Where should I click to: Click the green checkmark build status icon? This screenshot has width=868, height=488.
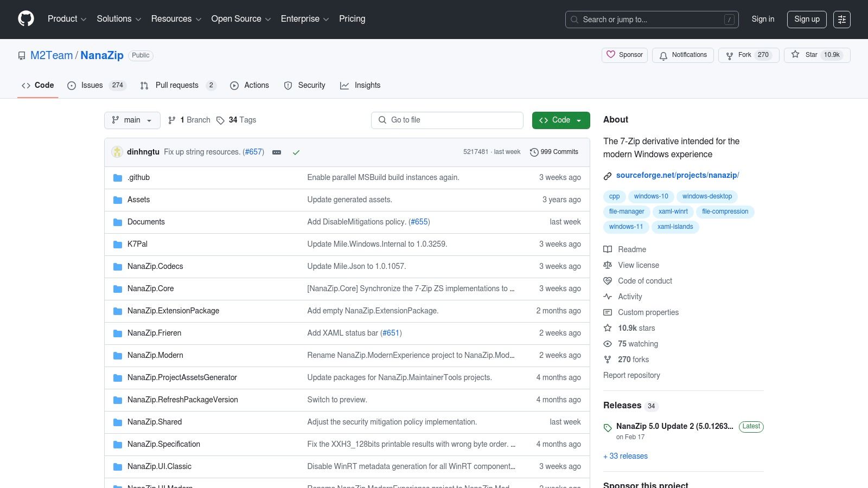pyautogui.click(x=296, y=152)
